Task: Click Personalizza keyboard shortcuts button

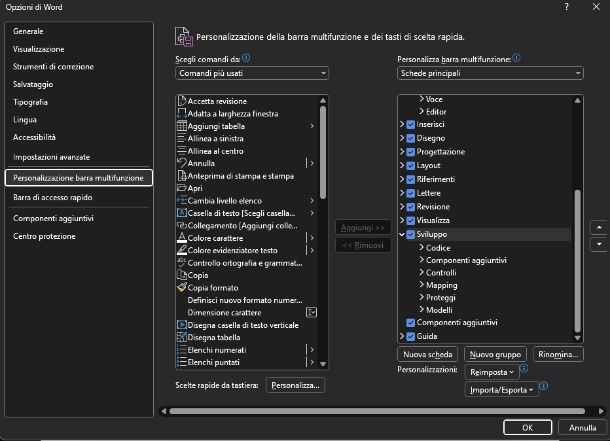Action: pos(295,385)
